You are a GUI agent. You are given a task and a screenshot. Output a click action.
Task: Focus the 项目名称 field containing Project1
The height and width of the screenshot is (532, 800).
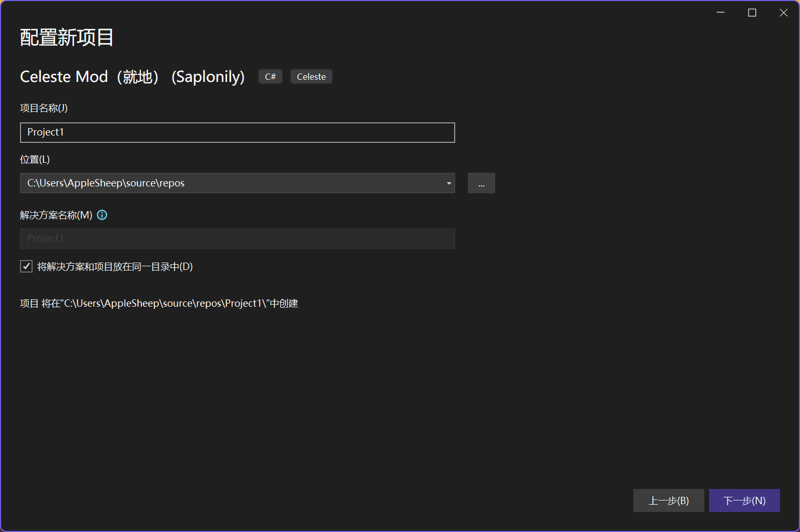(x=237, y=132)
